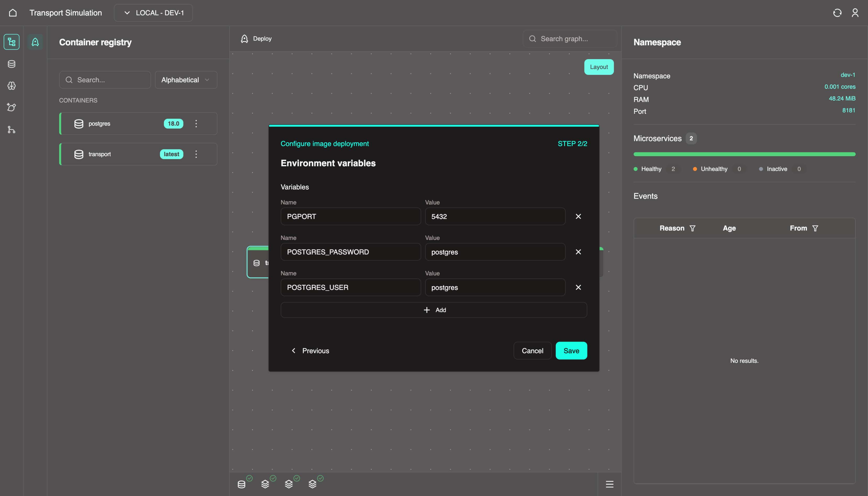Click the dev-1 namespace value
This screenshot has width=868, height=496.
[x=848, y=75]
